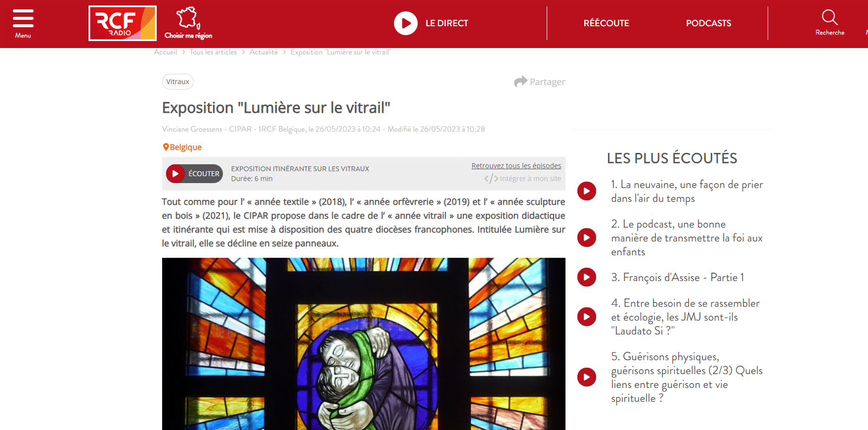Open the hamburger Menu icon
This screenshot has height=430, width=868.
[23, 18]
